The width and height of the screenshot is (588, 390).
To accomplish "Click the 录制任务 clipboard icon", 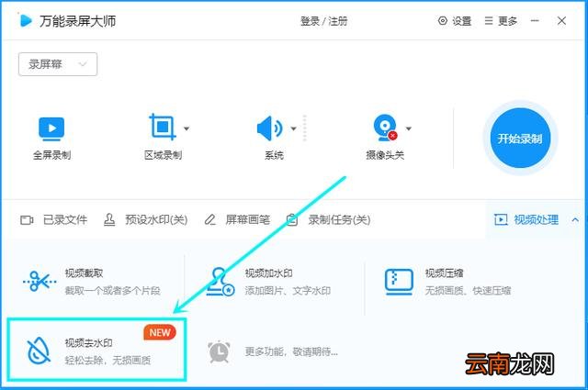I will tap(292, 219).
